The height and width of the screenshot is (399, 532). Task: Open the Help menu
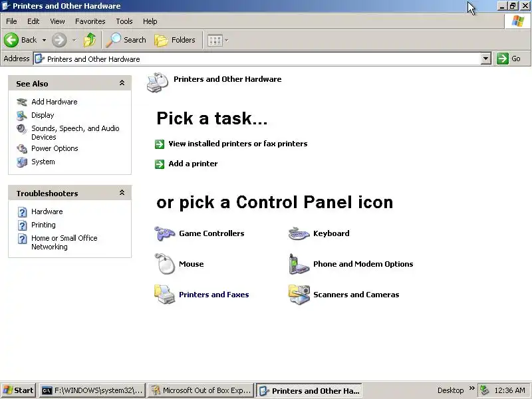coord(150,21)
